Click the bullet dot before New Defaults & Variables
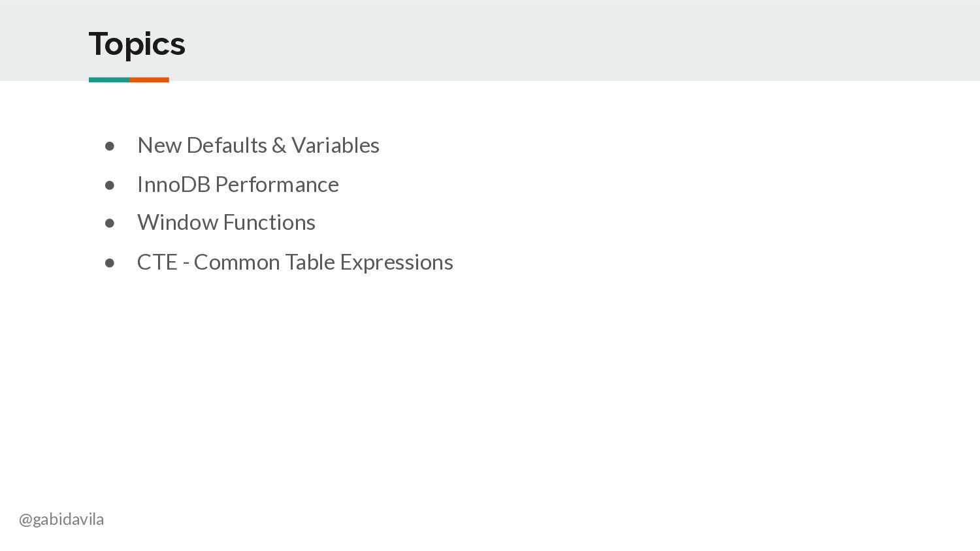The width and height of the screenshot is (980, 551). pos(110,146)
